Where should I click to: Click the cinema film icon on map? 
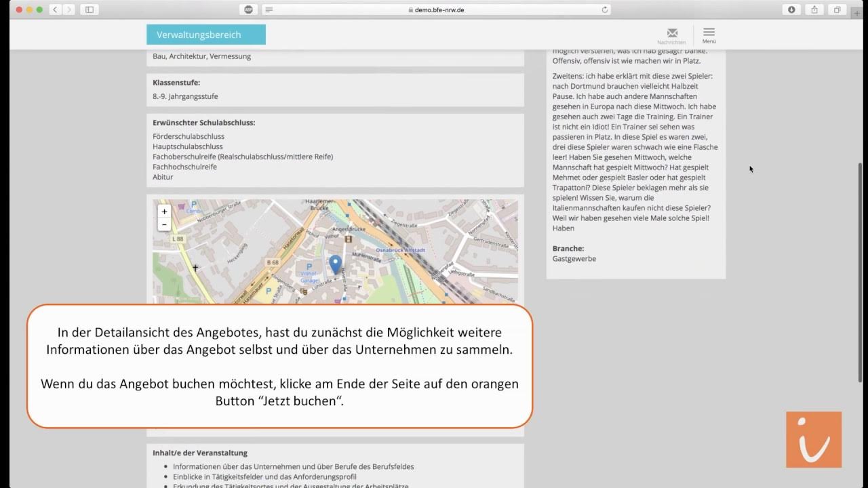tap(349, 239)
